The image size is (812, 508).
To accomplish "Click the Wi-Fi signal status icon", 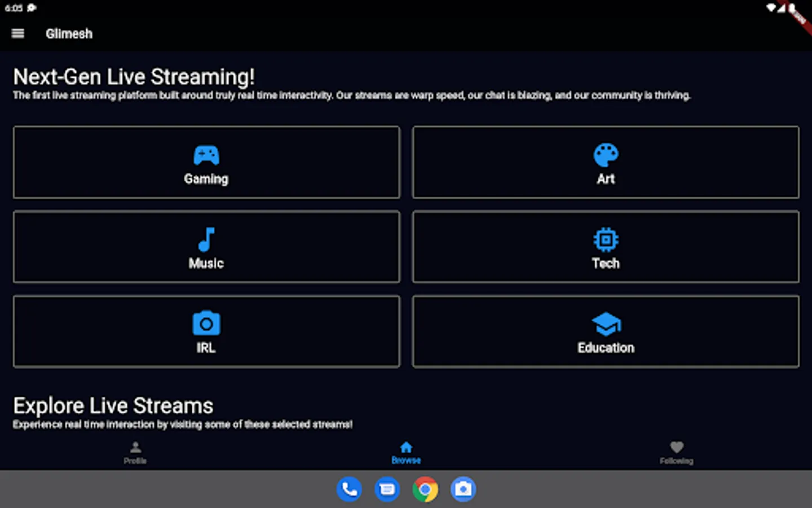I will (771, 8).
